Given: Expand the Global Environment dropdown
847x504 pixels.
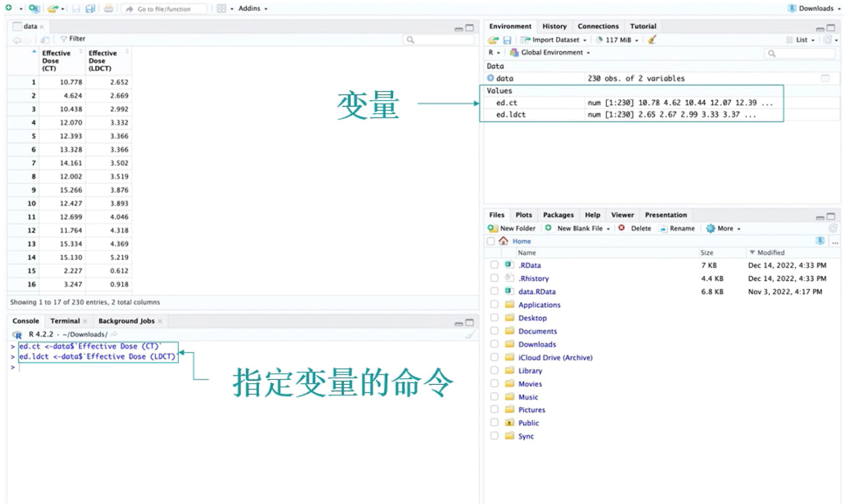Looking at the screenshot, I should [x=551, y=53].
